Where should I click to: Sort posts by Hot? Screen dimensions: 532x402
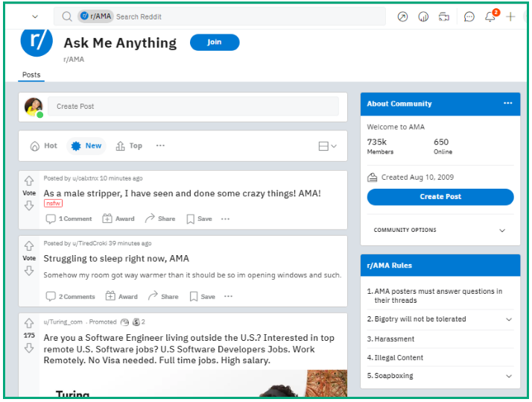click(x=44, y=146)
